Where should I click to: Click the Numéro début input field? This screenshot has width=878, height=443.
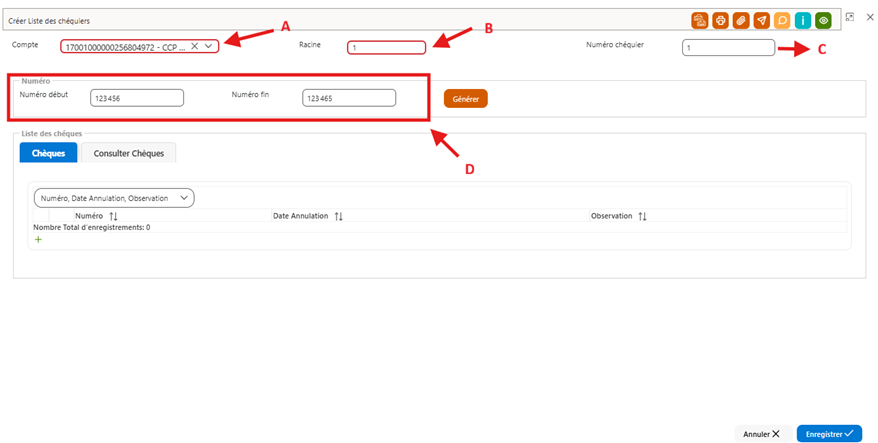pos(137,98)
